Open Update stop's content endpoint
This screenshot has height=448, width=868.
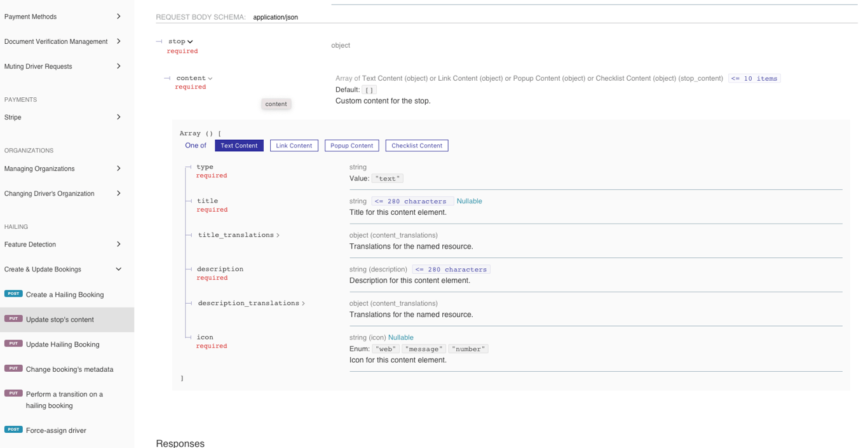coord(67,320)
